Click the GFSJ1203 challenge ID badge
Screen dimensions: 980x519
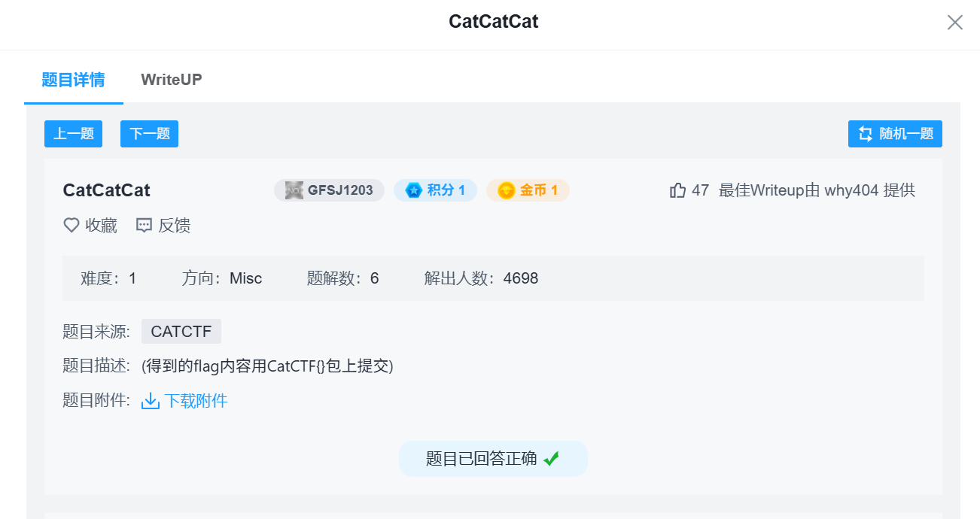coord(329,190)
